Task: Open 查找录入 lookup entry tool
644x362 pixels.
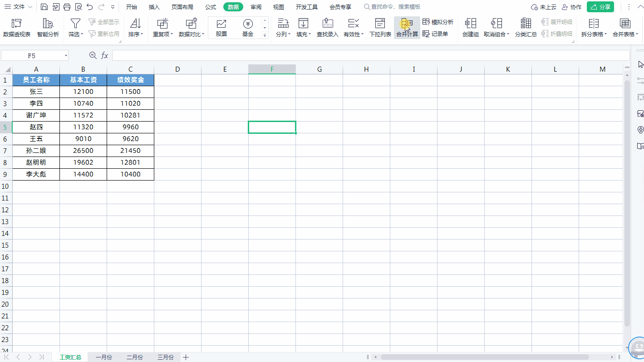Action: 328,28
